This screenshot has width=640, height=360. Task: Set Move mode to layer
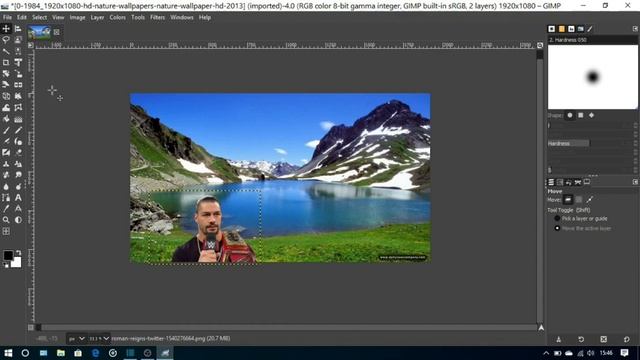point(568,200)
